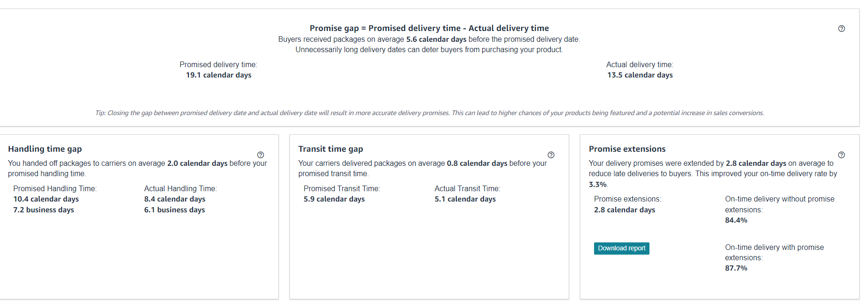
Task: Click the 87.7% on-time delivery figure
Action: click(736, 268)
